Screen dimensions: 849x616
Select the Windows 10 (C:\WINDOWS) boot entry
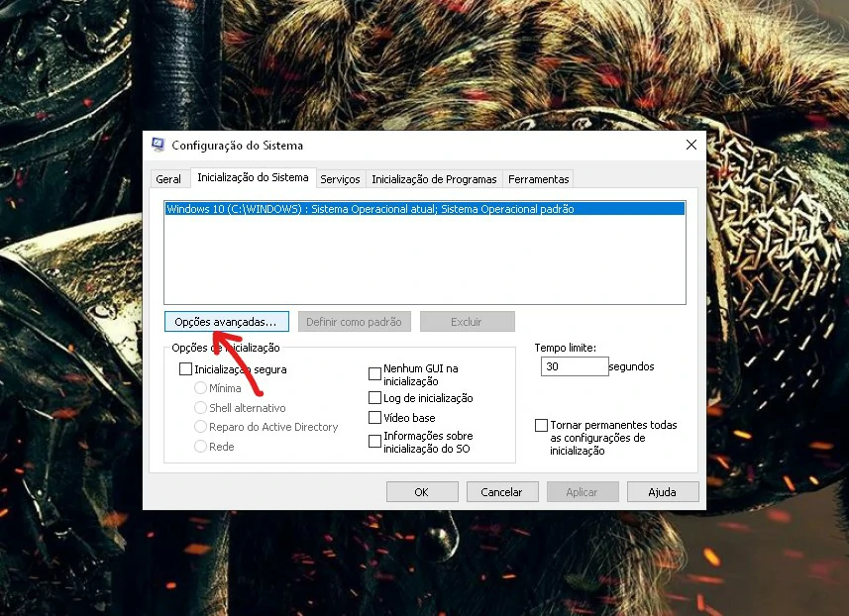click(x=424, y=209)
